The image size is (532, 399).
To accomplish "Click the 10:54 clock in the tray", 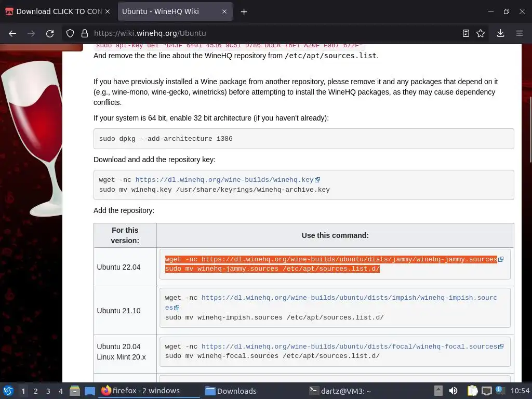I will pyautogui.click(x=520, y=391).
